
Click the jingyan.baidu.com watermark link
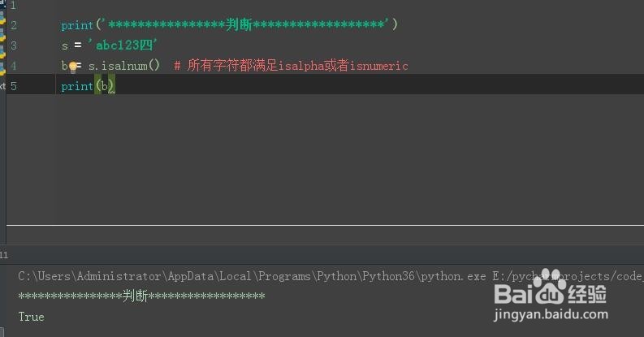[551, 315]
